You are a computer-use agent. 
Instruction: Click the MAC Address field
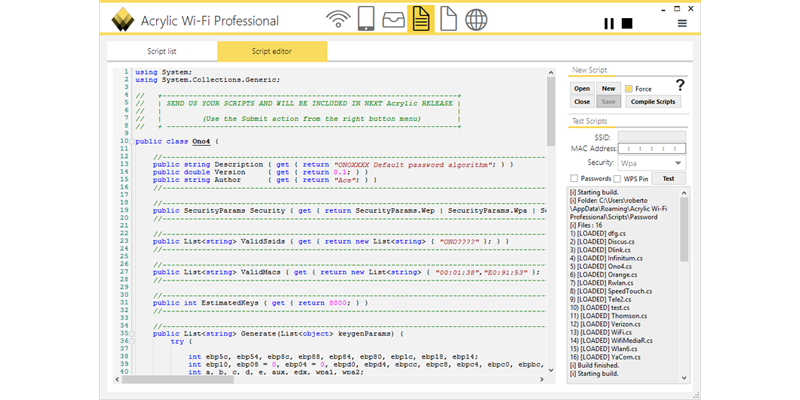click(x=650, y=149)
